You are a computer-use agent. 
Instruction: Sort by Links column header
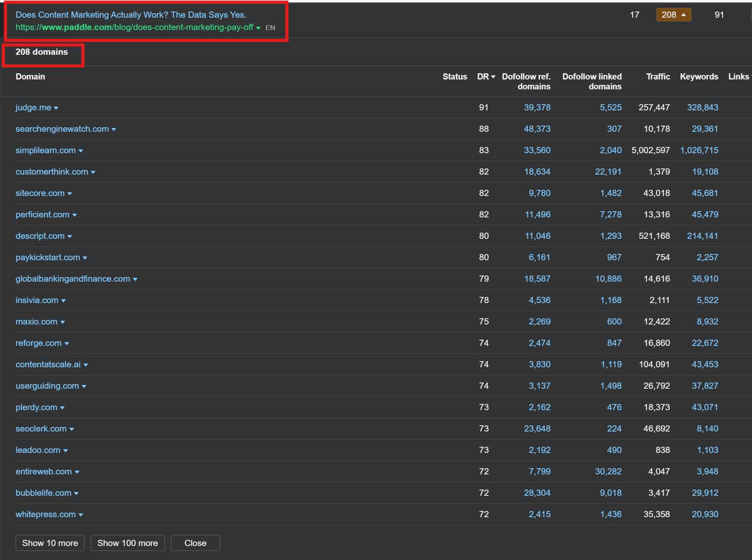click(740, 77)
